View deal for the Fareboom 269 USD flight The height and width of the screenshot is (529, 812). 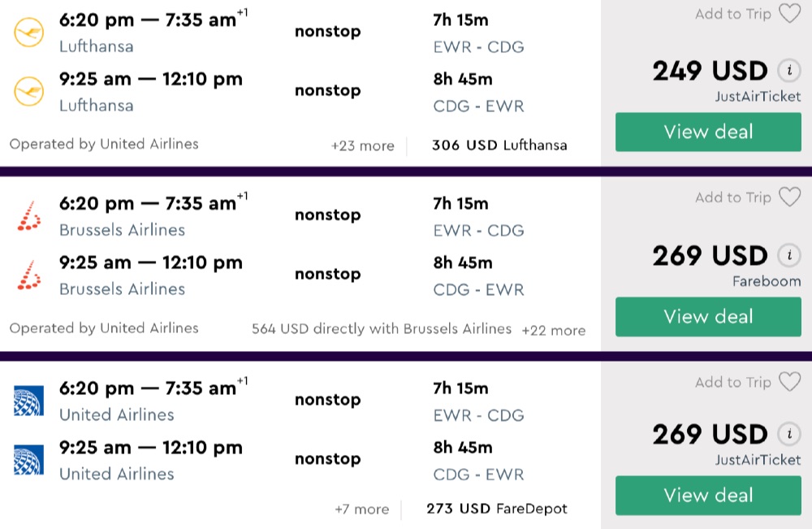click(708, 317)
